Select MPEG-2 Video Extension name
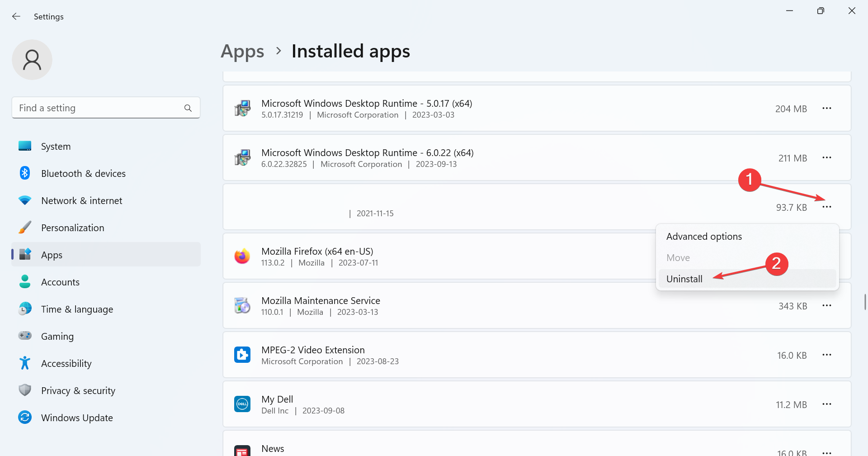The image size is (868, 456). tap(313, 350)
